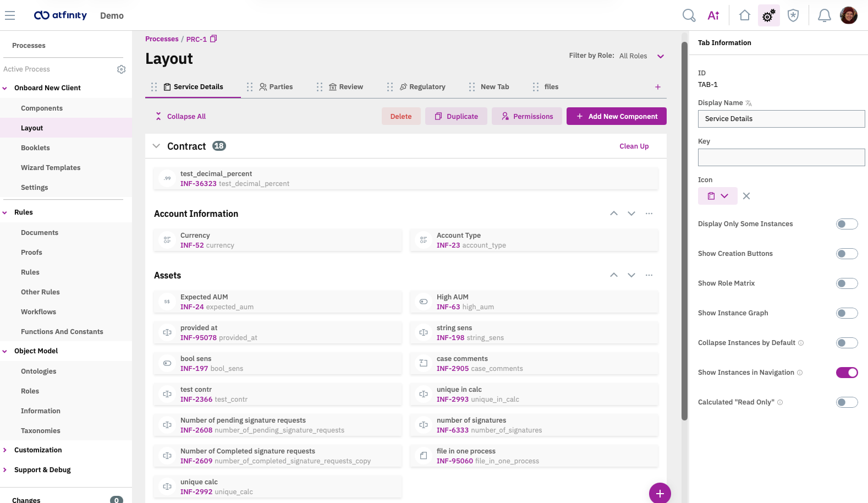The width and height of the screenshot is (868, 503).
Task: Click the atfinity logo
Action: pyautogui.click(x=61, y=15)
